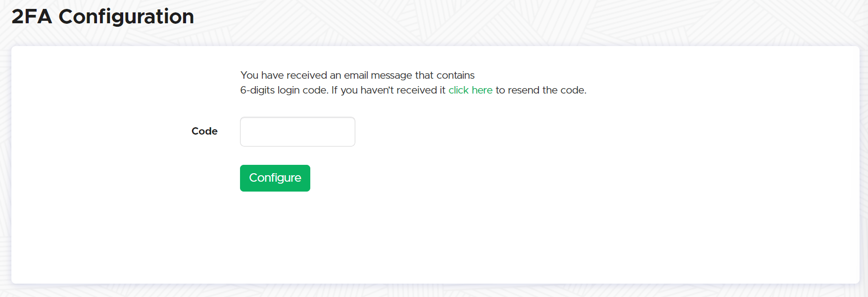Viewport: 868px width, 297px height.
Task: Click "2FA" in the page heading
Action: point(32,17)
